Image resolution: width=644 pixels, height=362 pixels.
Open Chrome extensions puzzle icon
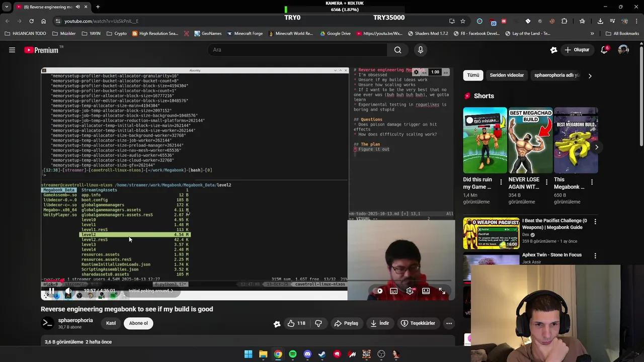click(x=564, y=21)
